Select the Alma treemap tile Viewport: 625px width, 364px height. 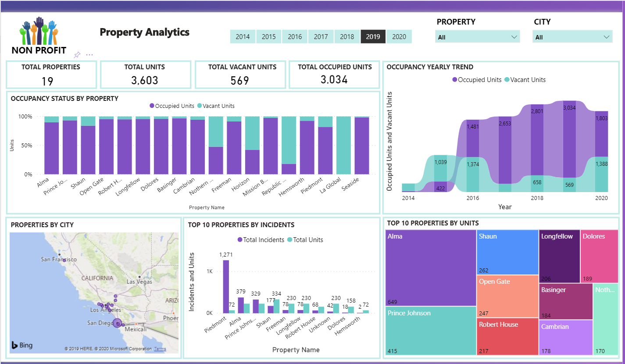tap(431, 268)
